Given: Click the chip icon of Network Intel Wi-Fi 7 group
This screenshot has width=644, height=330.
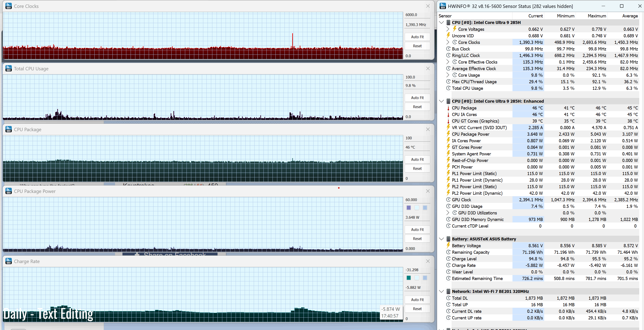Looking at the screenshot, I should 448,291.
